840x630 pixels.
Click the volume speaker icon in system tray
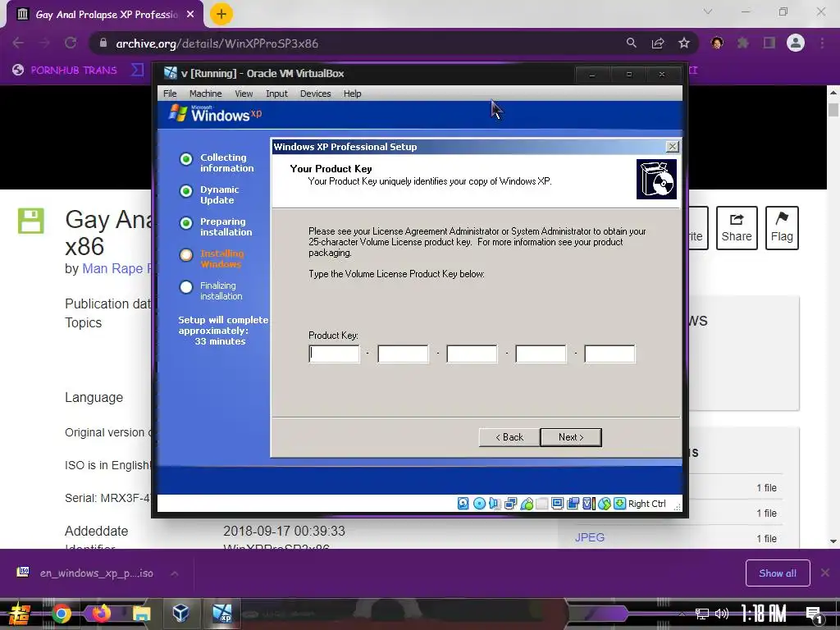point(722,614)
